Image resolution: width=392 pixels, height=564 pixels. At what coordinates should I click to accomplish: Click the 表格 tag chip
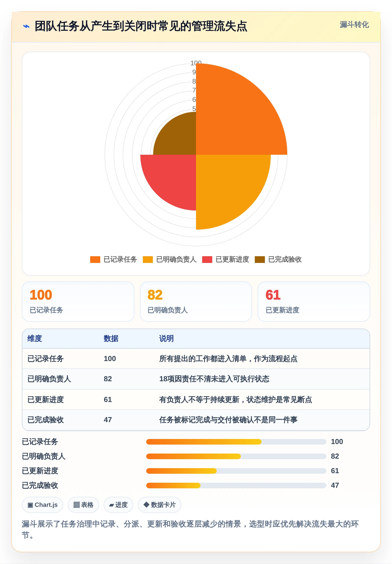click(83, 505)
